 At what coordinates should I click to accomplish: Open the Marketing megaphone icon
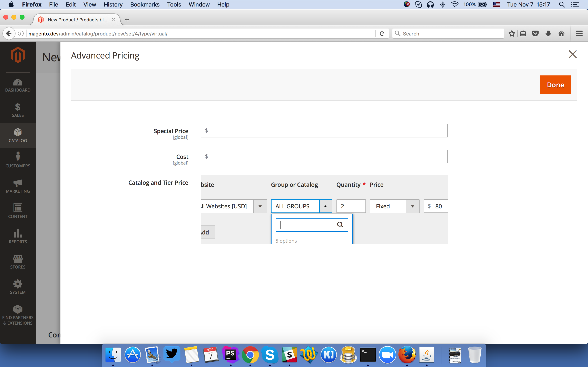click(18, 186)
